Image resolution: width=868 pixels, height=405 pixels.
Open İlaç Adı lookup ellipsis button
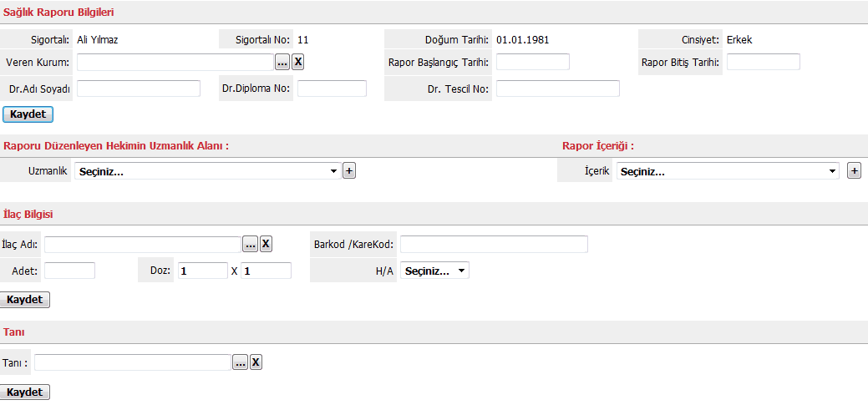click(250, 244)
